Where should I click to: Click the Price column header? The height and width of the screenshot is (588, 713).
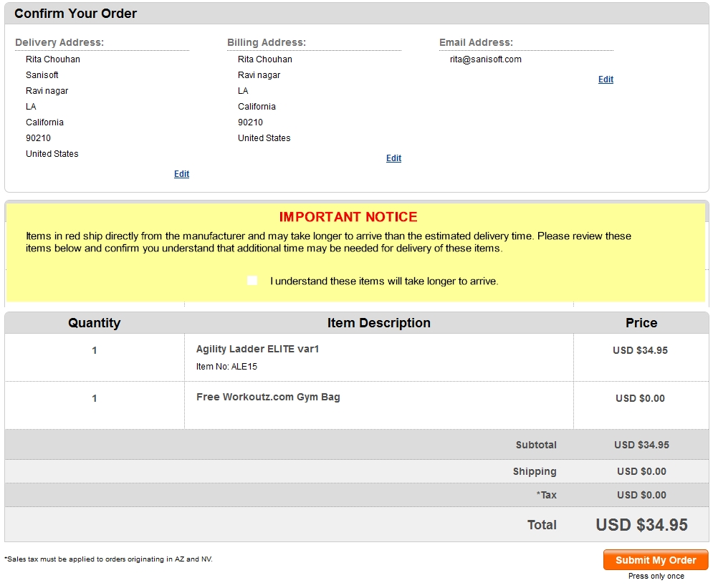[641, 322]
